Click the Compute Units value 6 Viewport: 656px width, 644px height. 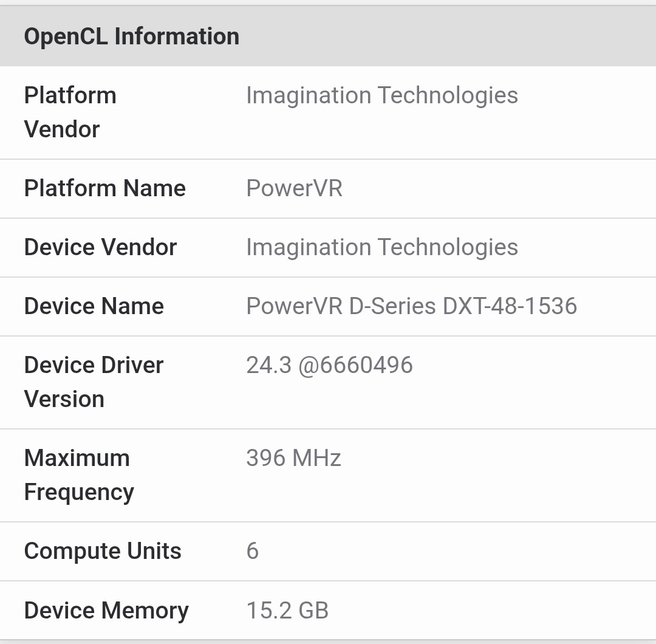253,551
